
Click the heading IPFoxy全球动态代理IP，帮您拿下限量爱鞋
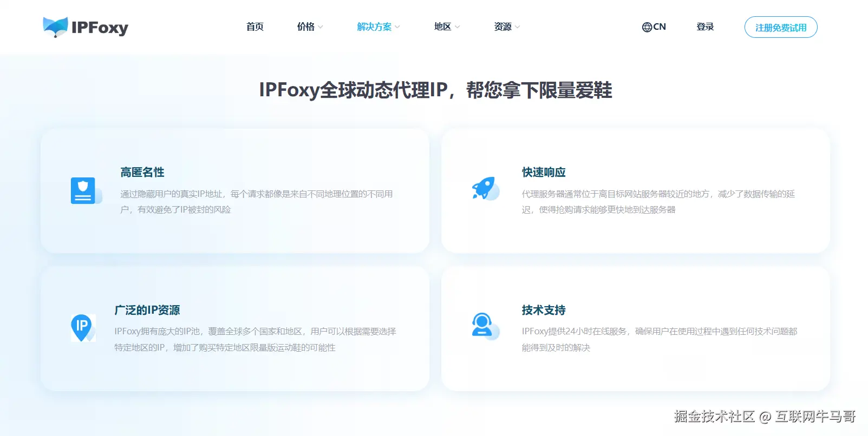coord(435,90)
